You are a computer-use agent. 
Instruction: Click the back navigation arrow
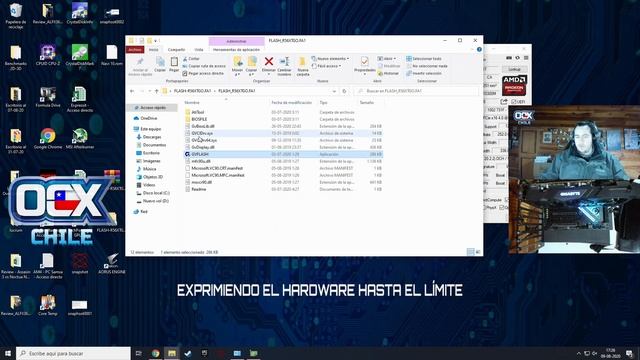132,91
